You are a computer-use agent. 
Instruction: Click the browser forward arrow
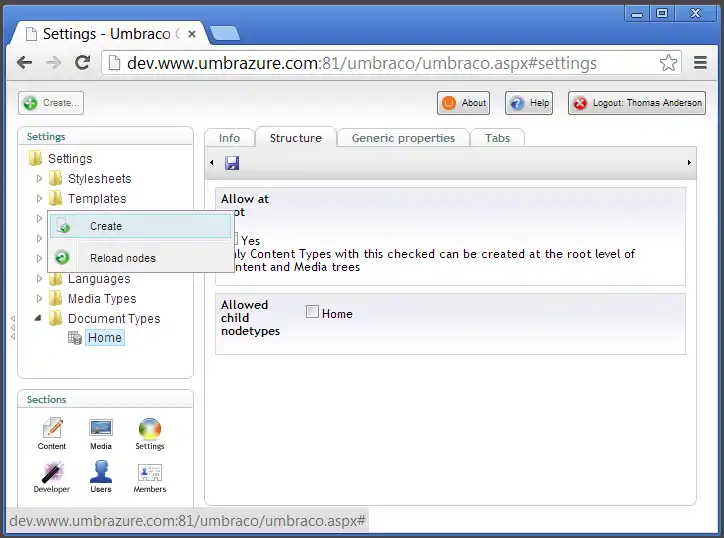[54, 62]
